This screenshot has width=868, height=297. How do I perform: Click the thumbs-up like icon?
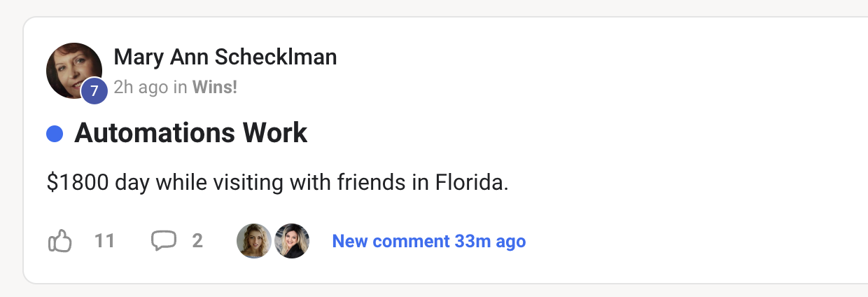click(x=60, y=242)
